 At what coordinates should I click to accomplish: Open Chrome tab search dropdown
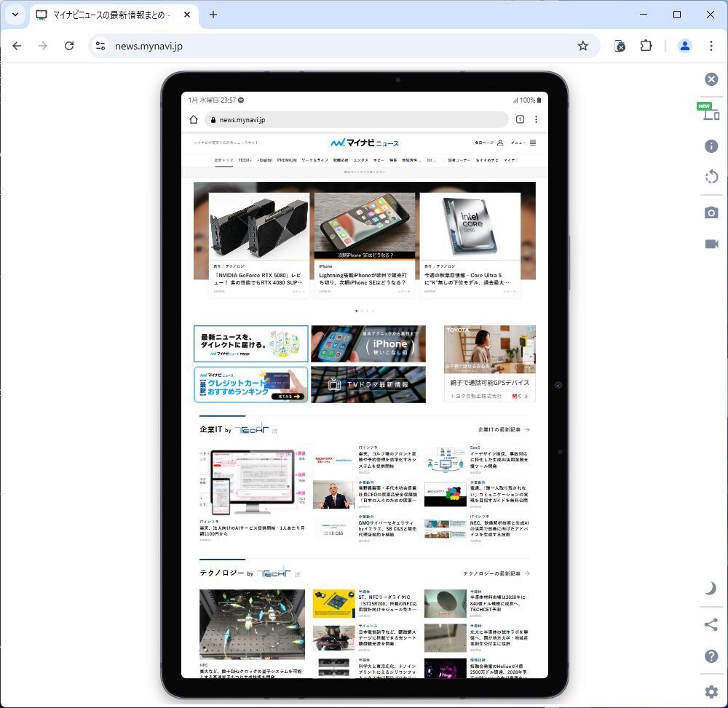(15, 15)
